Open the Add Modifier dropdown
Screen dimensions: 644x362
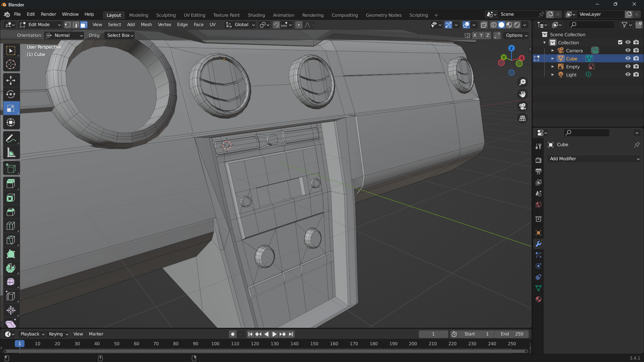tap(594, 159)
